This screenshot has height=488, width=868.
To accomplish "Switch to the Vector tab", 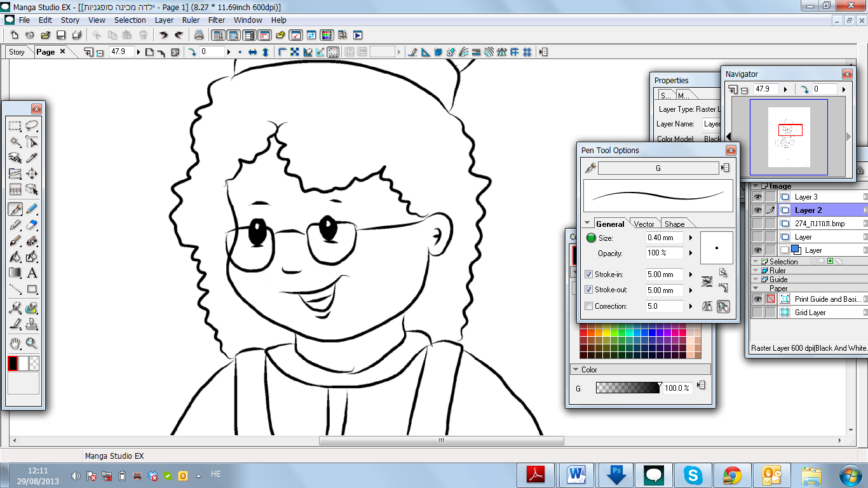I will (x=644, y=224).
